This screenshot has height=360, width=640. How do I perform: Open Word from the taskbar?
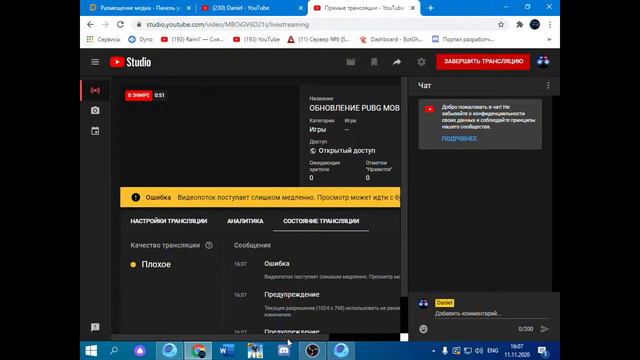[x=227, y=351]
